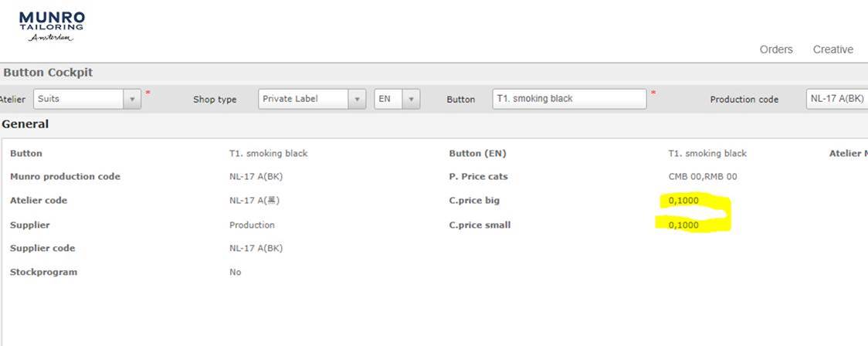The image size is (868, 346).
Task: Click the Munro production code value
Action: point(257,177)
